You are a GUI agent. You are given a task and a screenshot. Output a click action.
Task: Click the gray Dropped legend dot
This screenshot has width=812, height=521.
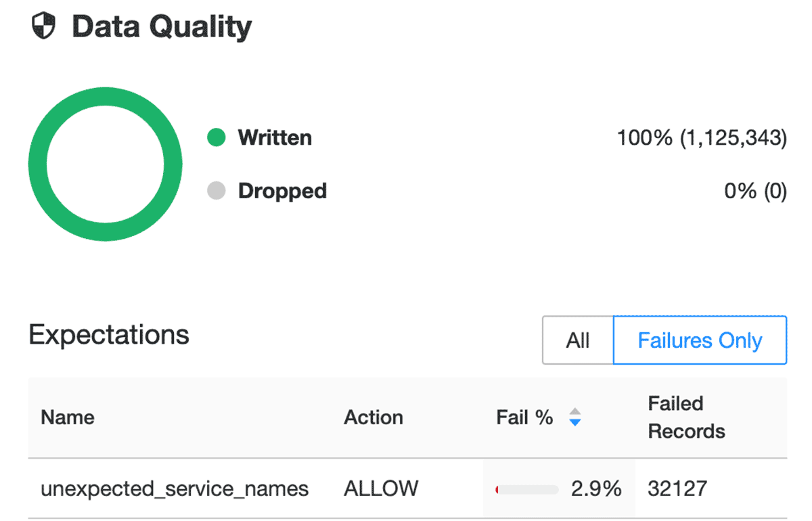[x=216, y=191]
